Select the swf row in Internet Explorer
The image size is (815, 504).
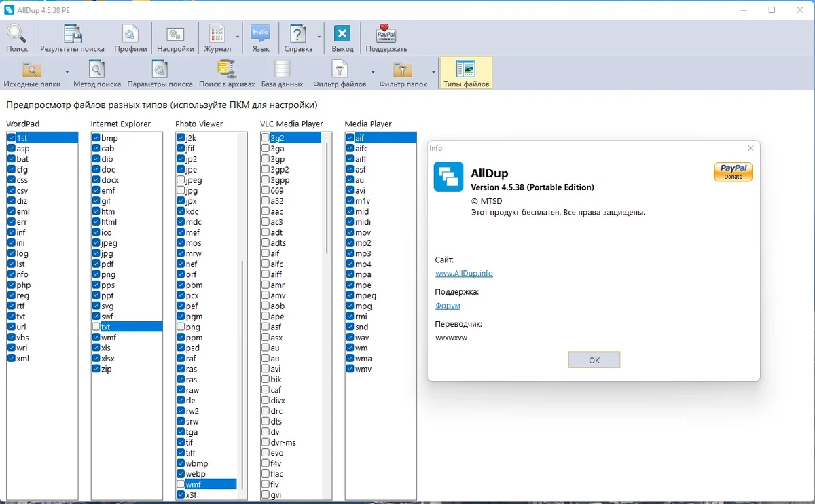127,317
